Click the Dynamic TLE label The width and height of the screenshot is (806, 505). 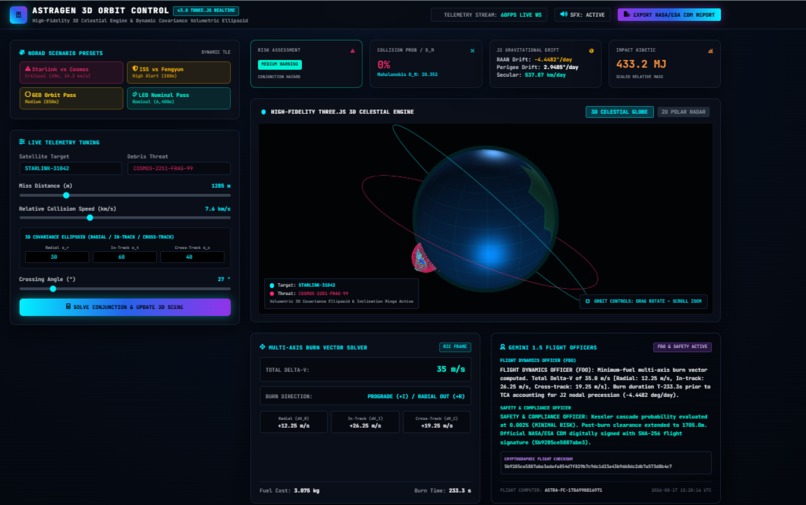coord(216,52)
